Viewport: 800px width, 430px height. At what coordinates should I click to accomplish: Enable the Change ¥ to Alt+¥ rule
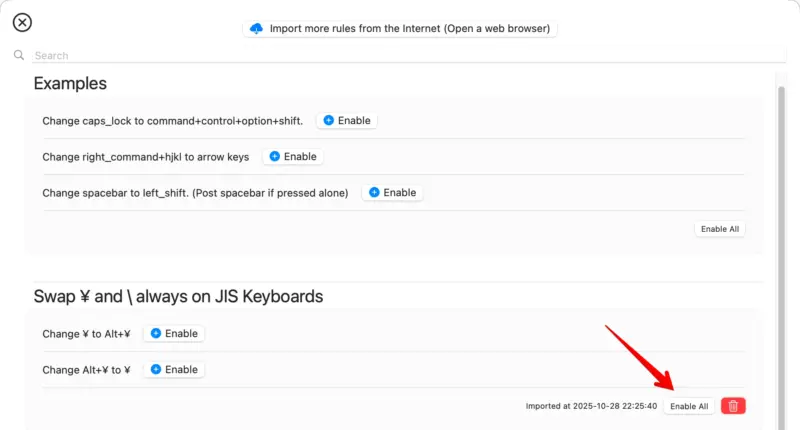(x=174, y=333)
